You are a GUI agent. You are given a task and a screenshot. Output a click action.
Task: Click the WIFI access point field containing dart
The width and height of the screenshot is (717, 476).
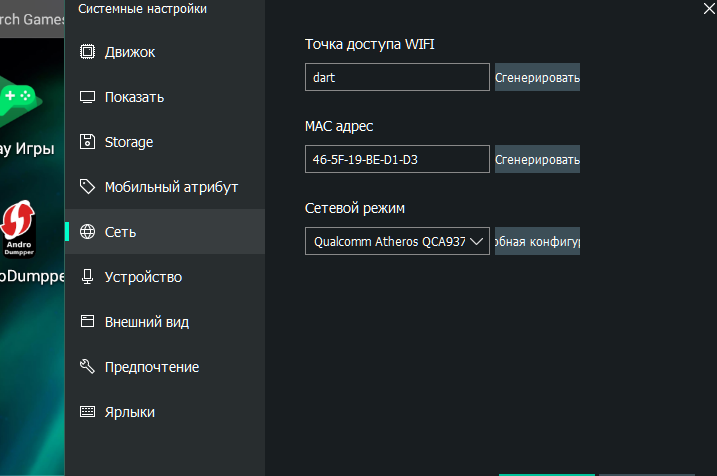tap(397, 77)
